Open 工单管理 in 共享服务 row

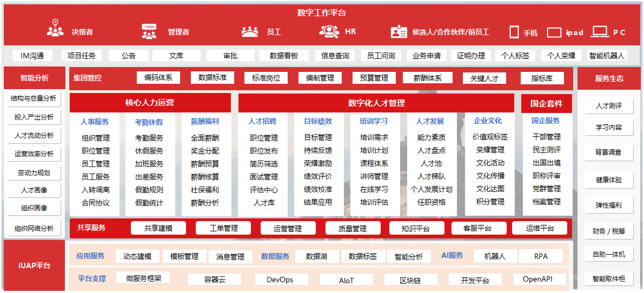click(x=223, y=228)
